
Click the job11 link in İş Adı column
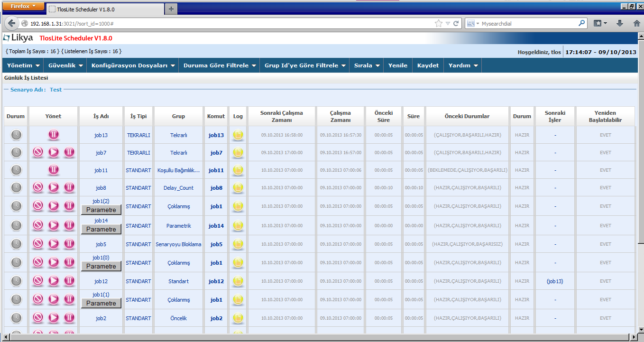tap(101, 170)
